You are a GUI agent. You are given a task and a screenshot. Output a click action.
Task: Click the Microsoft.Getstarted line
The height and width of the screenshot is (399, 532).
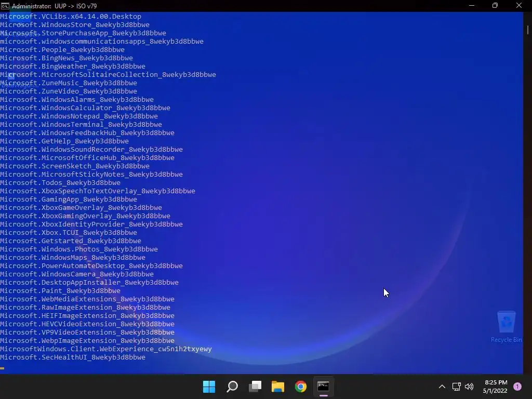tap(71, 241)
